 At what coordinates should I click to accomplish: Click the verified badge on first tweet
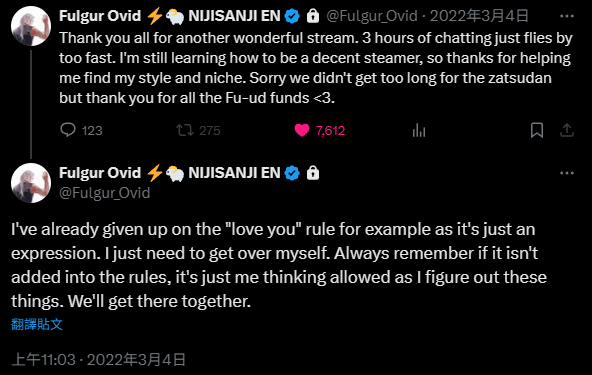(x=292, y=16)
